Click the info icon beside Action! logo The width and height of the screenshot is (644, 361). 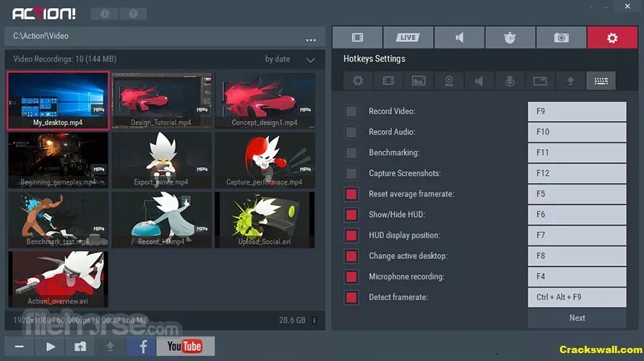point(105,14)
